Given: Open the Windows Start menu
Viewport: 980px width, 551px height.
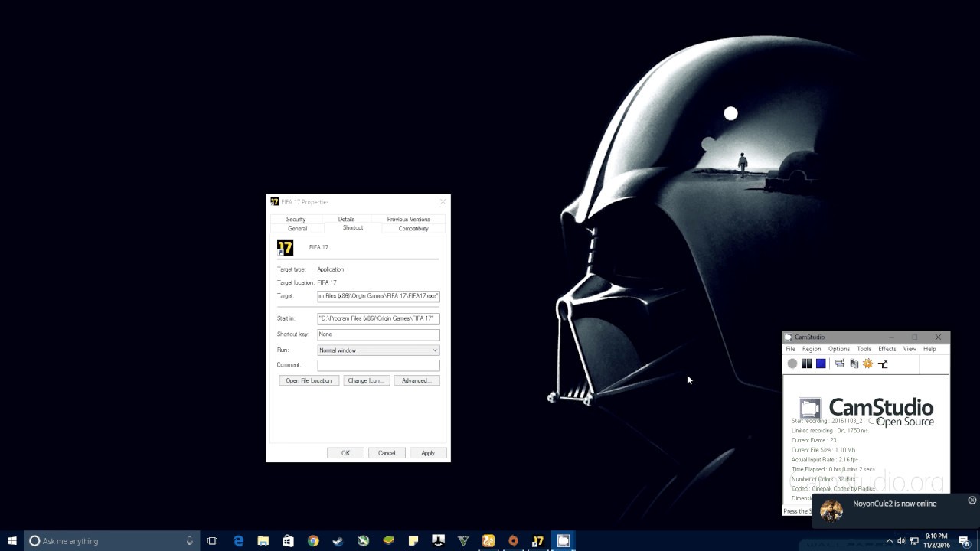Looking at the screenshot, I should click(12, 541).
